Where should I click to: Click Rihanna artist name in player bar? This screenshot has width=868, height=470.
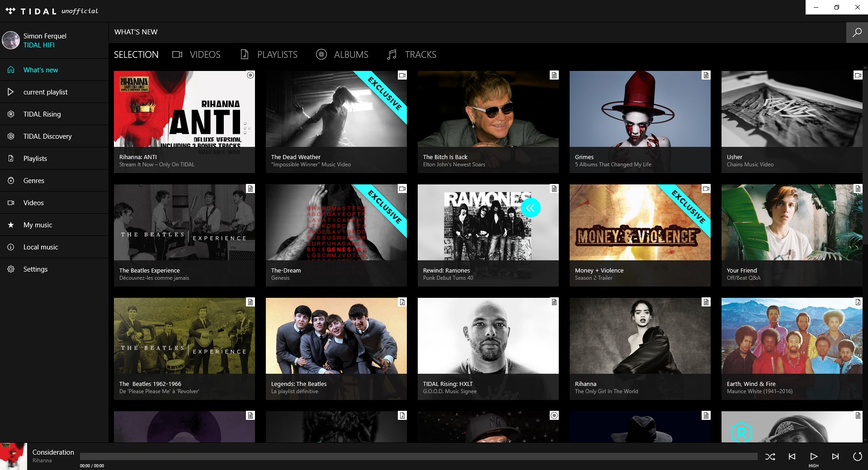coord(42,461)
